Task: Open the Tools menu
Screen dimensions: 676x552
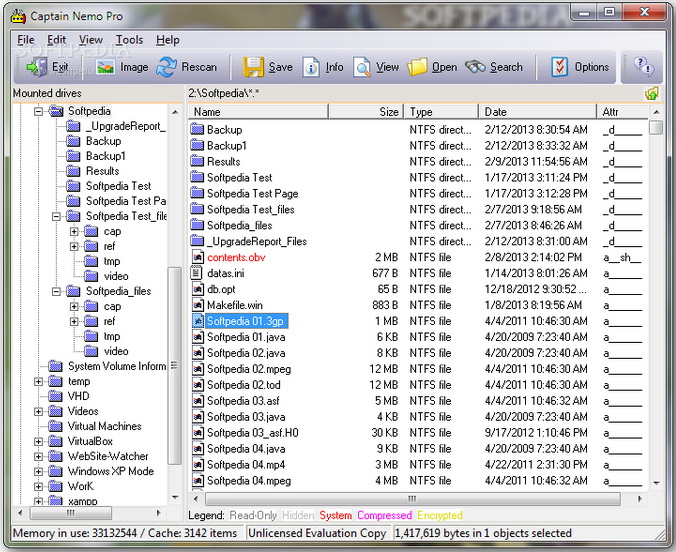Action: point(129,40)
